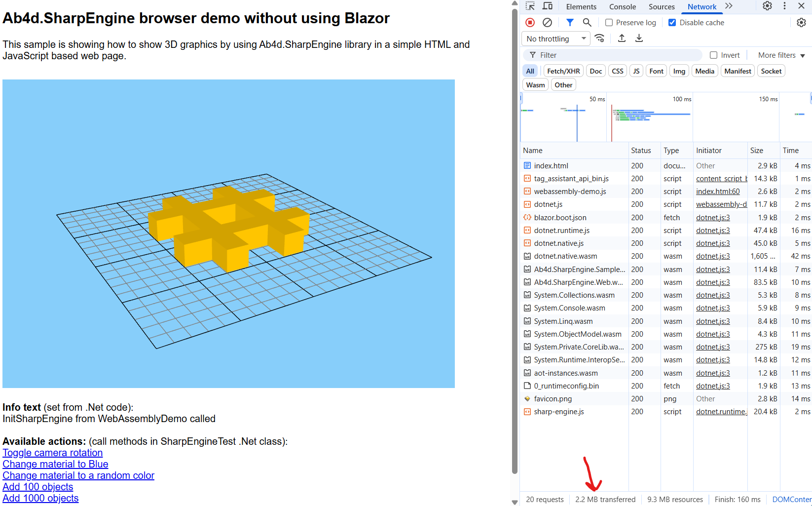Open the network search magnifier
Screen dimensions: 812x506
587,23
